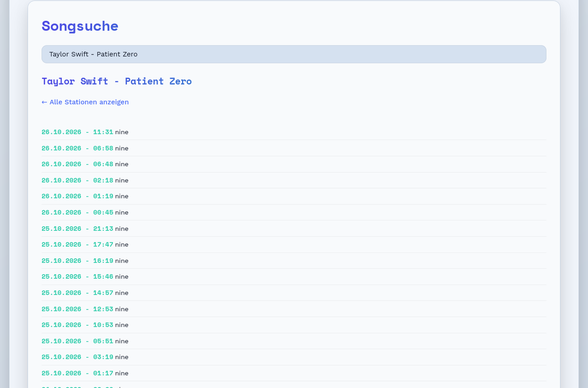Image resolution: width=588 pixels, height=388 pixels.
Task: Click the station name nine beside 01:17
Action: coord(122,373)
